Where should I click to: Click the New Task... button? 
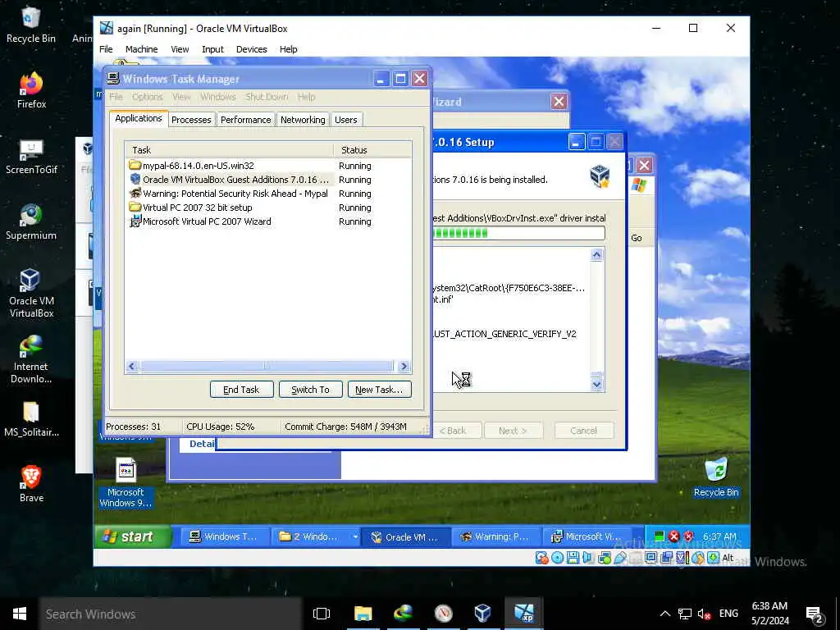click(379, 390)
